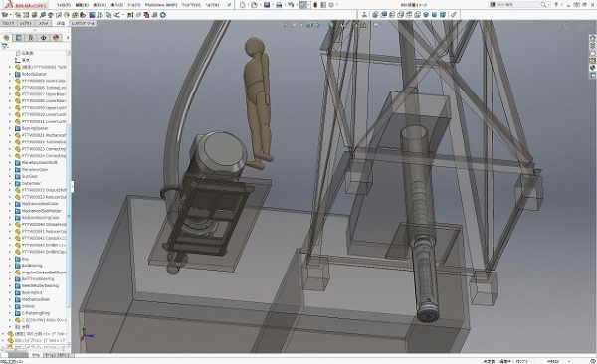The image size is (597, 364).
Task: Open the first menu next to SolidWorks logo
Action: [x=64, y=5]
